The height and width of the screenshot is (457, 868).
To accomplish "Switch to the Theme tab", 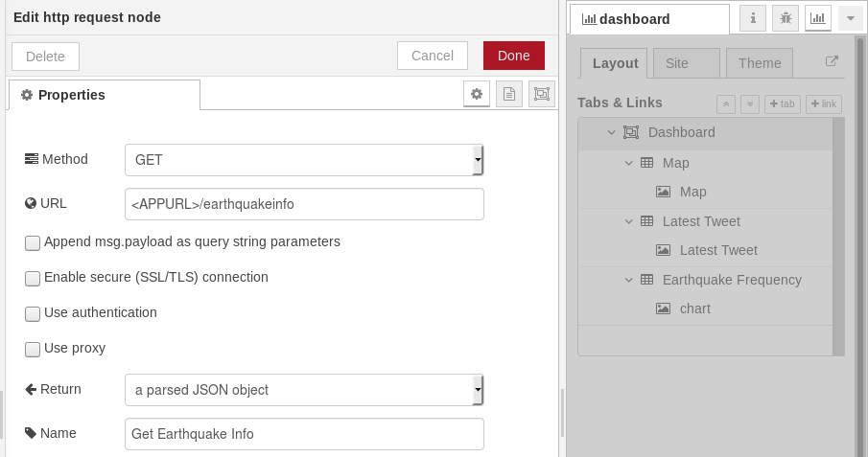I will (760, 63).
